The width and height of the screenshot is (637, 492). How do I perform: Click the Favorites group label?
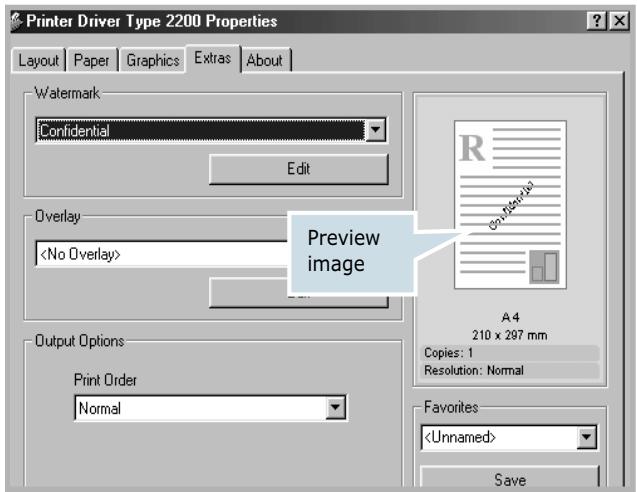pos(451,407)
